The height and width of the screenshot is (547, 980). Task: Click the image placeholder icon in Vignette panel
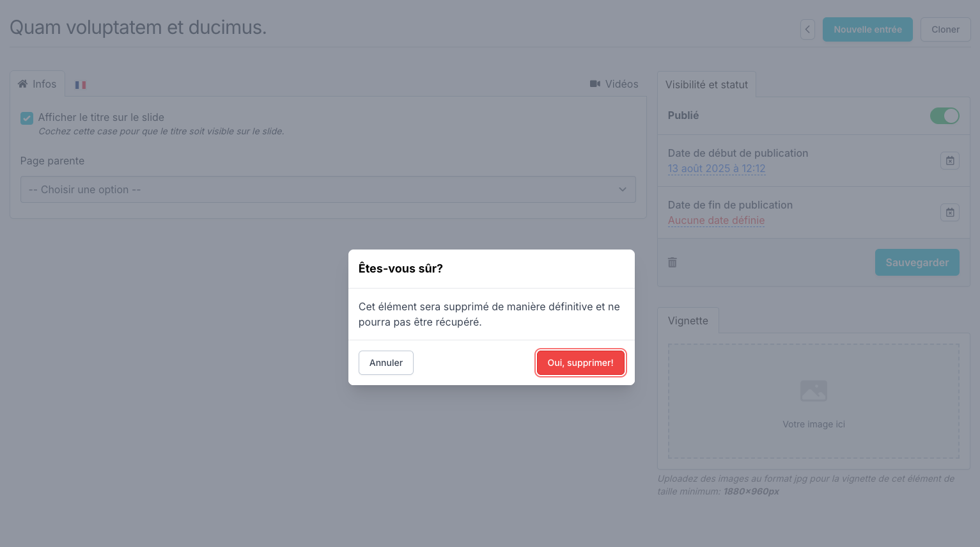pyautogui.click(x=813, y=390)
